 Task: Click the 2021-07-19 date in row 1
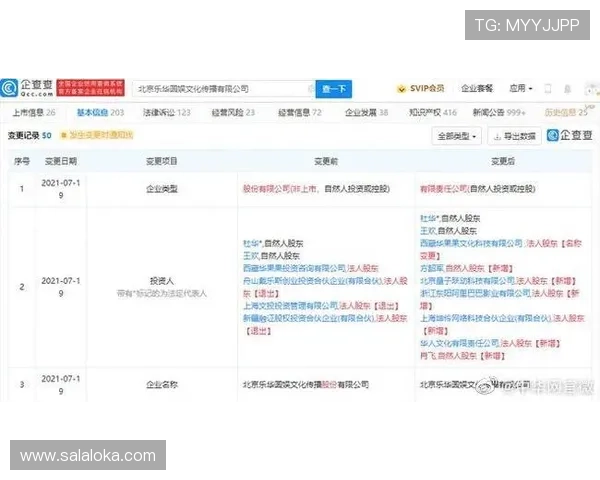click(61, 189)
